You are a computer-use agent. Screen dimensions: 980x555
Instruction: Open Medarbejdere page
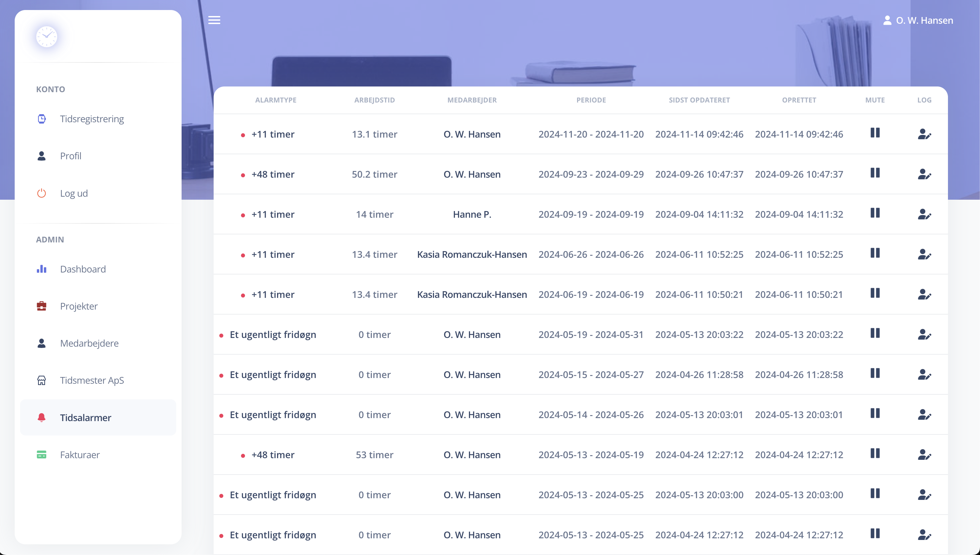pyautogui.click(x=89, y=343)
